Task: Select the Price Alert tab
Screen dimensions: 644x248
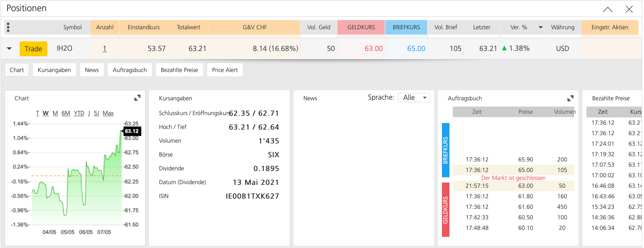Action: (x=225, y=70)
